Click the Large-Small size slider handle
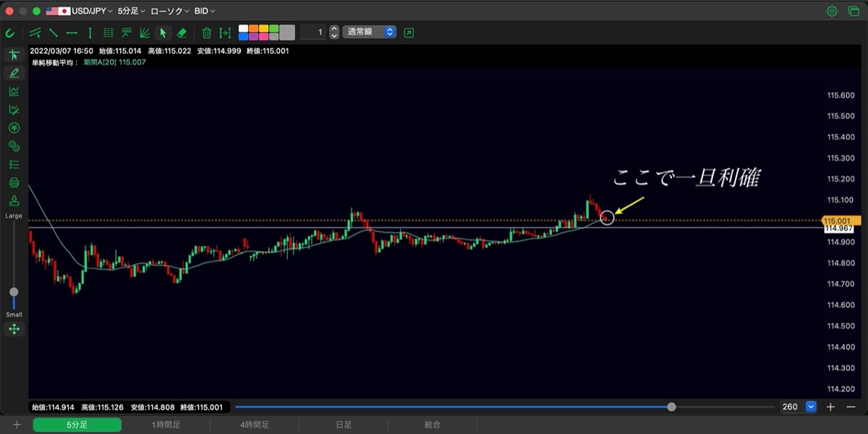868x434 pixels. click(14, 292)
